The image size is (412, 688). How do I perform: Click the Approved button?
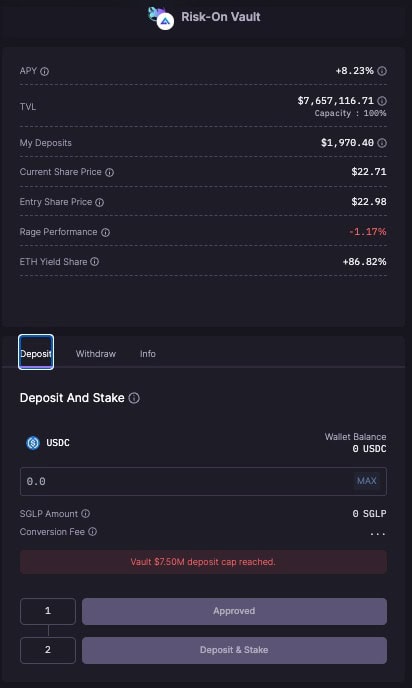pos(234,611)
